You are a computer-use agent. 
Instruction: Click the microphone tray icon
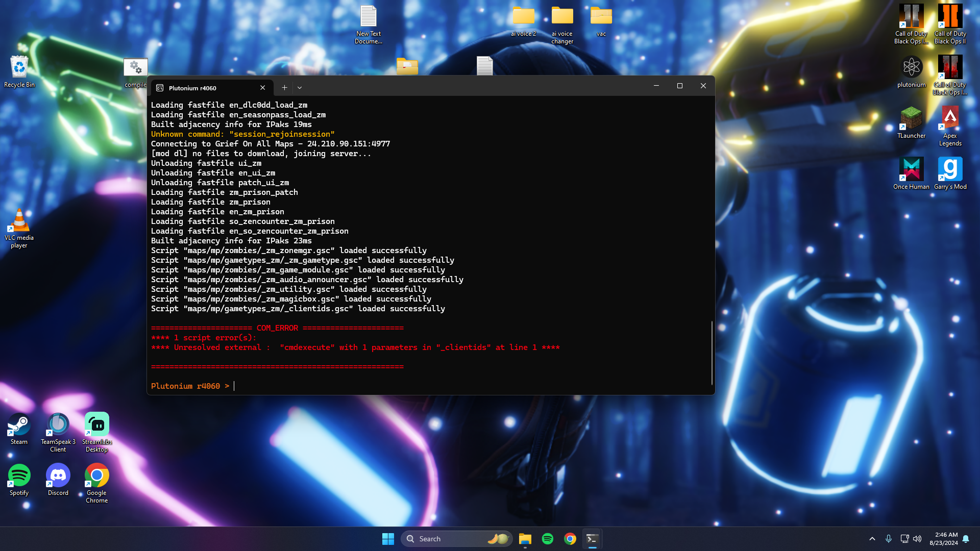[x=889, y=539]
